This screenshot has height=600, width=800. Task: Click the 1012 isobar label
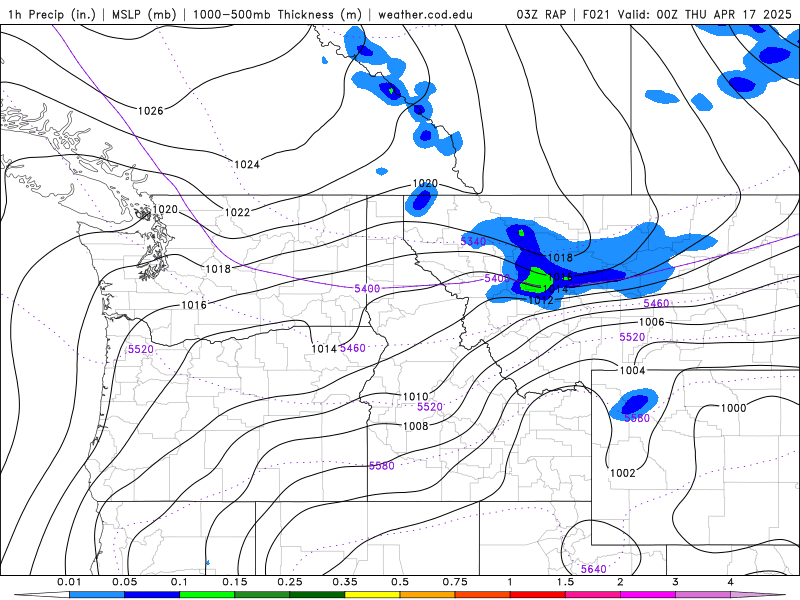coord(541,300)
